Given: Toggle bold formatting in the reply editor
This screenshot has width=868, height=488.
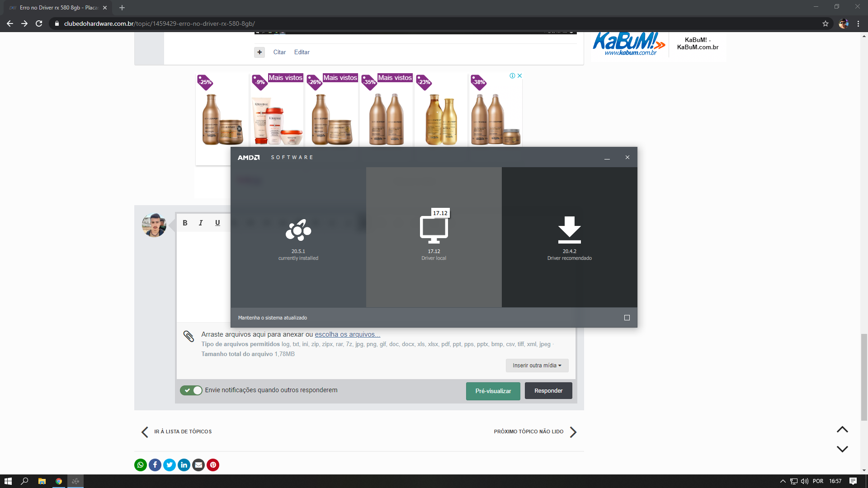Looking at the screenshot, I should click(185, 223).
